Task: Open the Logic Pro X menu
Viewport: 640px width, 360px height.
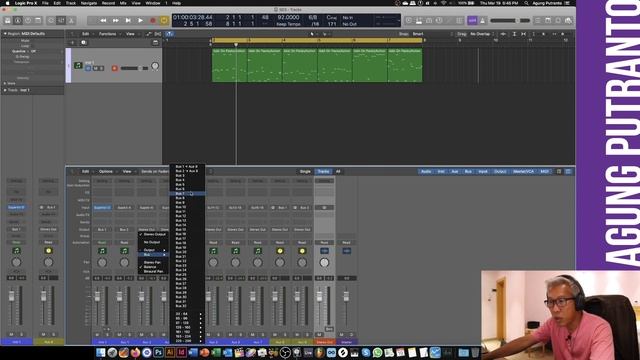Action: [x=26, y=3]
